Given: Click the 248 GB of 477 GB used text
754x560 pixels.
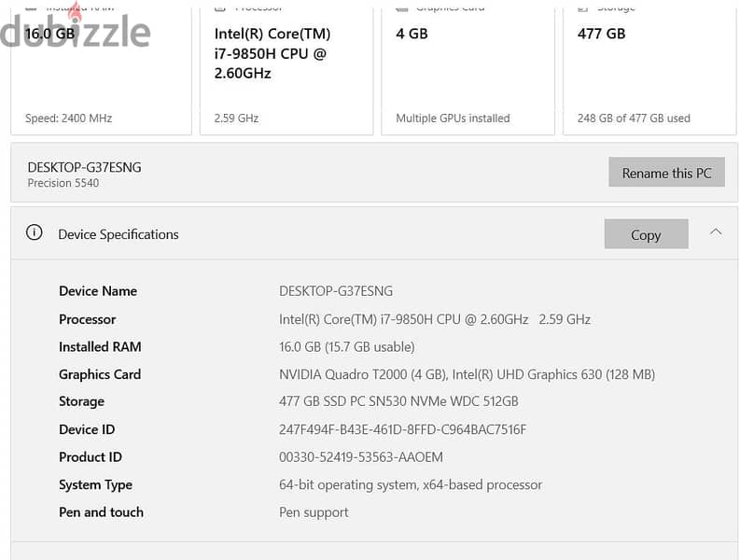Looking at the screenshot, I should (634, 119).
